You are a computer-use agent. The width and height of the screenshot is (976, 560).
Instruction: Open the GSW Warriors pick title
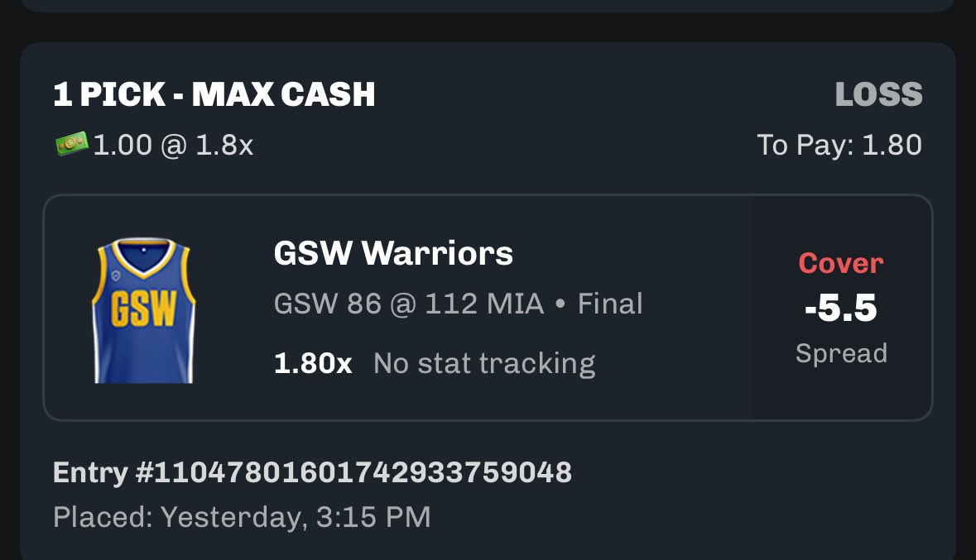coord(393,253)
